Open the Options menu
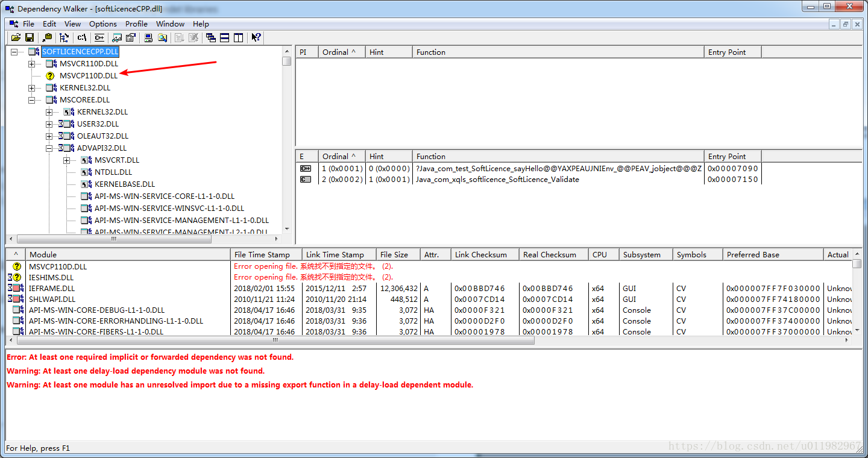 point(103,24)
